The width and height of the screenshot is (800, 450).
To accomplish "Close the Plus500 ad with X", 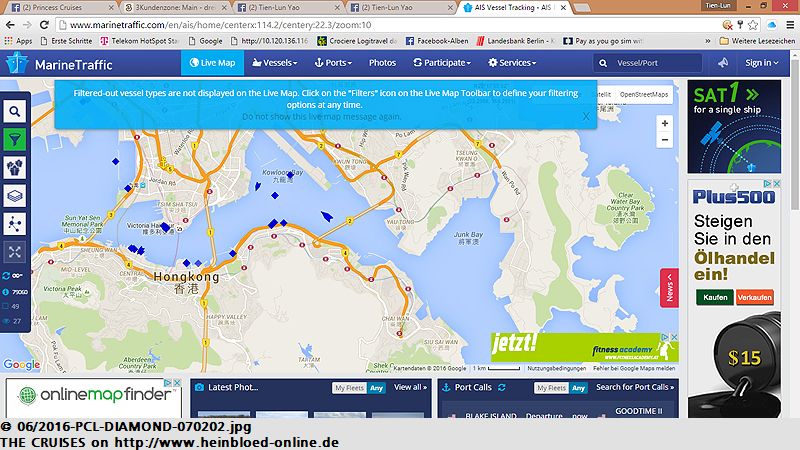I will (777, 183).
